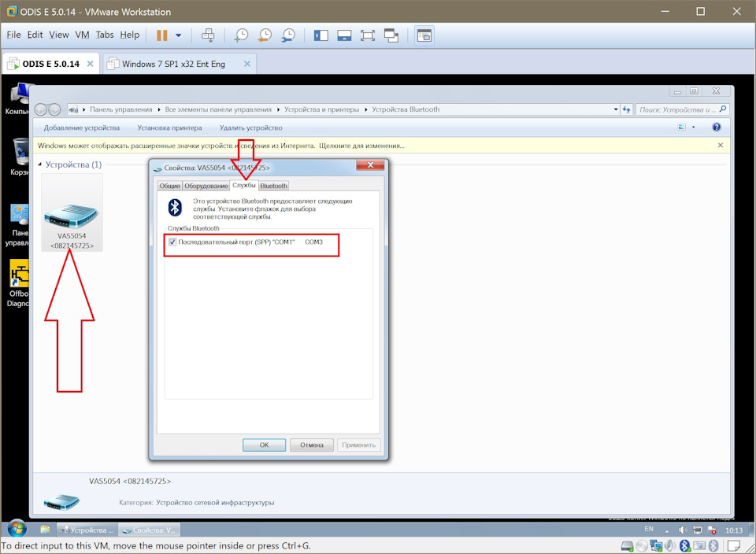The width and height of the screenshot is (756, 554).
Task: Enter full screen mode in VMware
Action: (x=368, y=35)
